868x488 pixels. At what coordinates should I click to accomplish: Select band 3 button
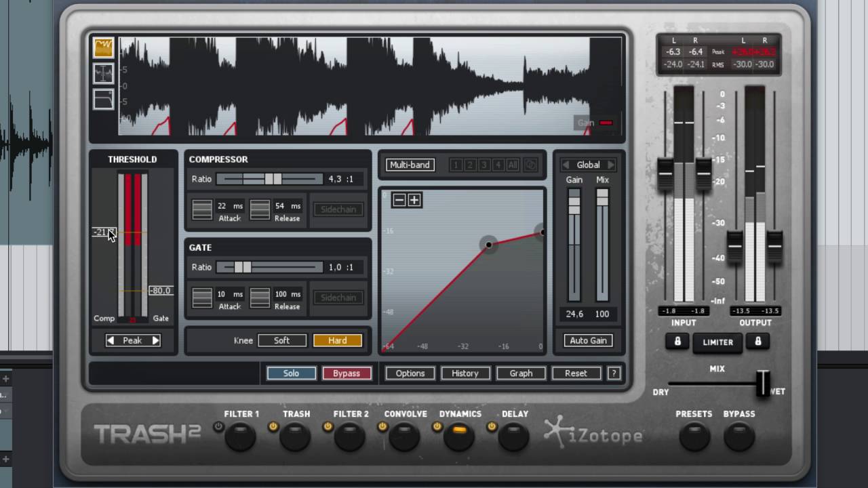click(484, 165)
